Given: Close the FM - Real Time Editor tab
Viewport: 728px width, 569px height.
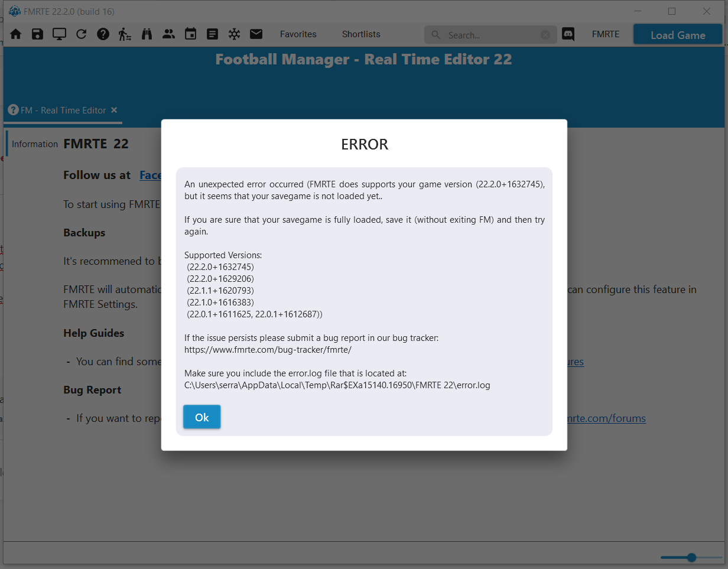Looking at the screenshot, I should 114,110.
